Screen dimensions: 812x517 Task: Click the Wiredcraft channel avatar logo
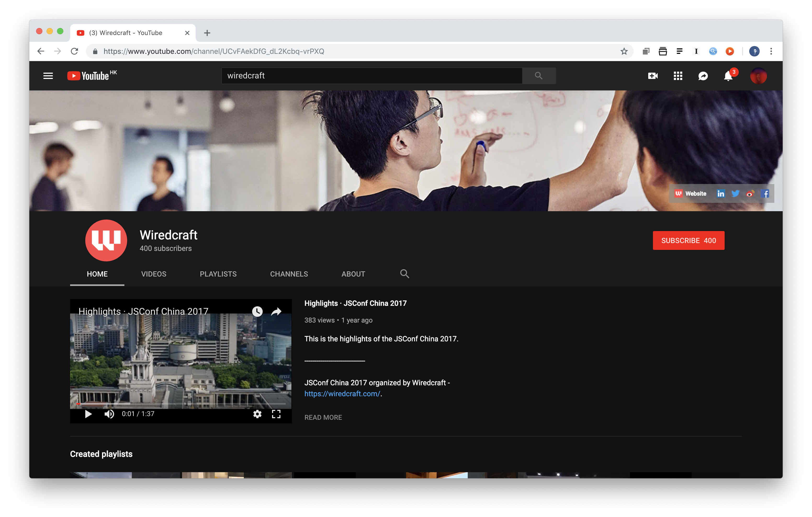coord(106,240)
